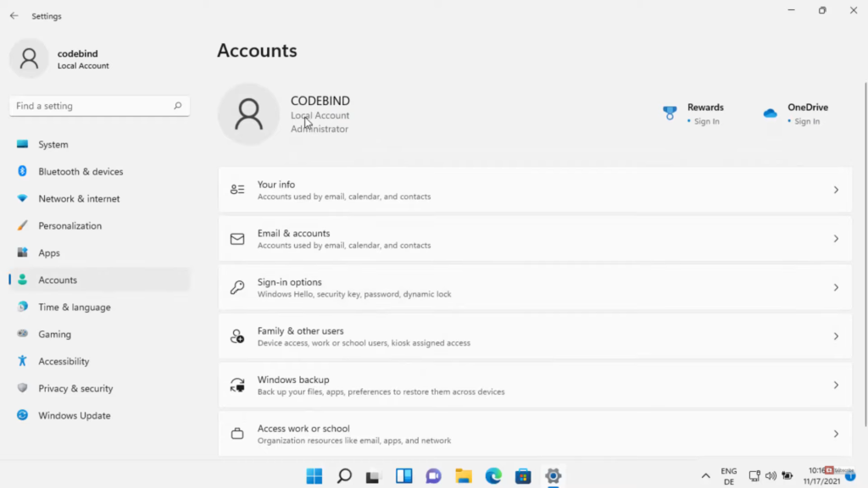868x488 pixels.
Task: Click the Sign-in options key icon
Action: (x=237, y=287)
